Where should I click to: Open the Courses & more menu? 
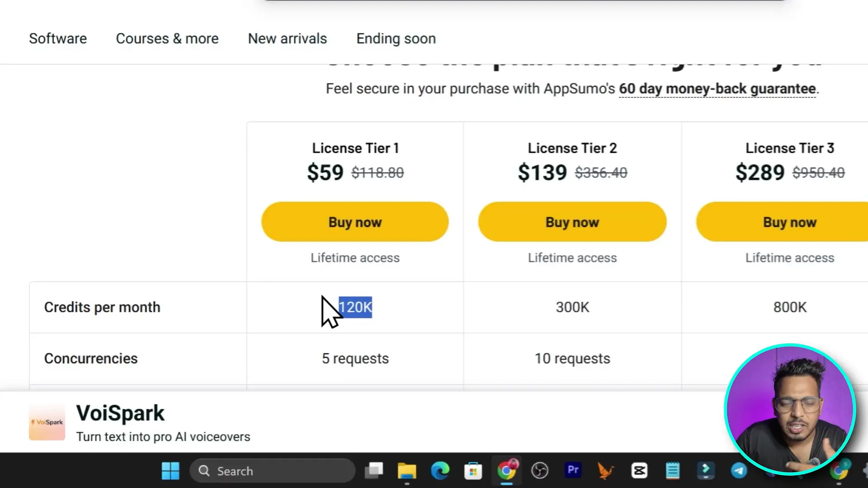(167, 39)
